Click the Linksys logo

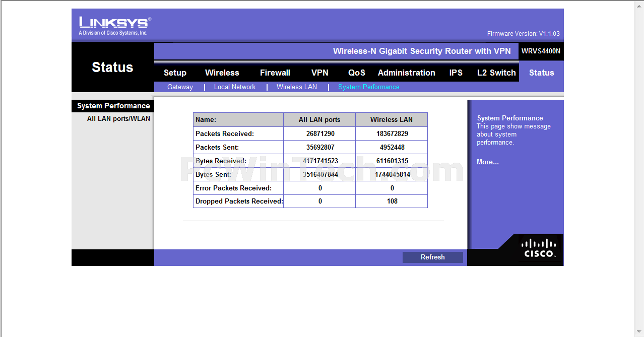coord(115,26)
